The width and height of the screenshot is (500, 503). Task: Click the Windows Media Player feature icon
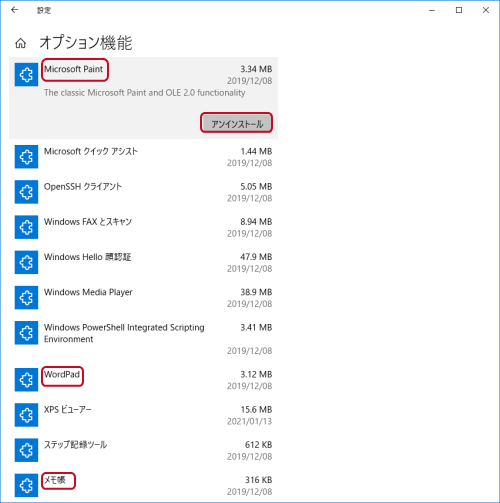pos(26,297)
